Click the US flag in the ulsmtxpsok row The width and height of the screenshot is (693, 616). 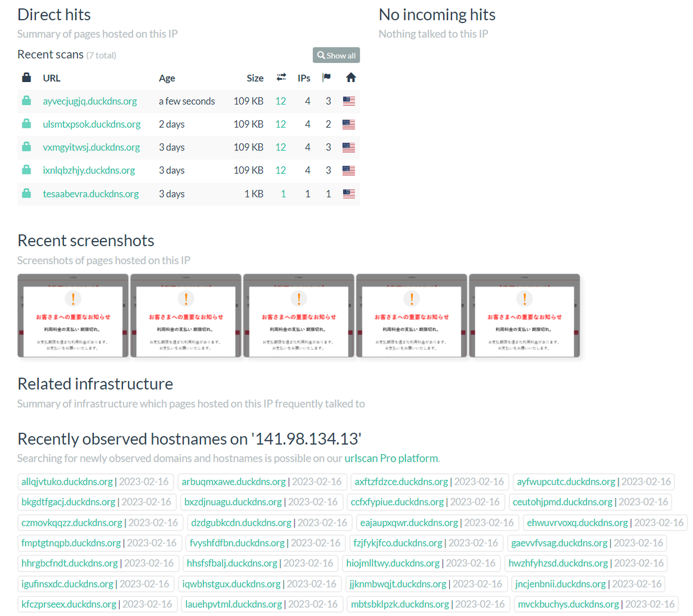[349, 124]
